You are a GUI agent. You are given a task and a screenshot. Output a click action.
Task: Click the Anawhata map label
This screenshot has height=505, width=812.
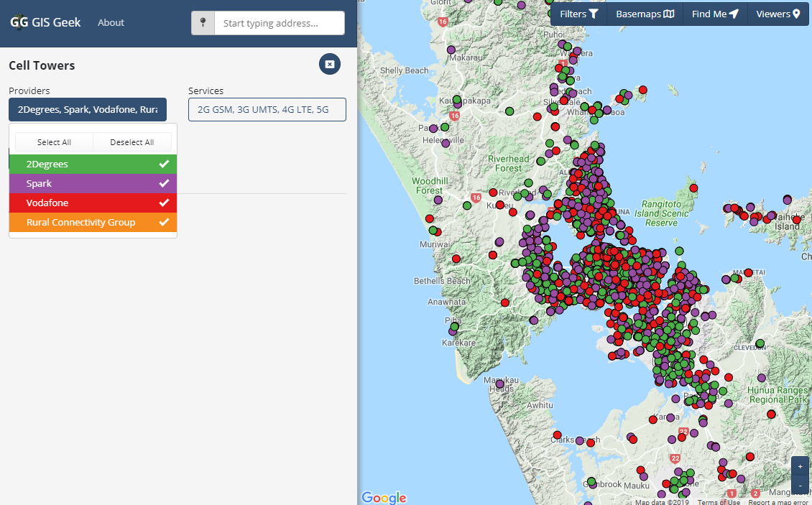coord(446,302)
